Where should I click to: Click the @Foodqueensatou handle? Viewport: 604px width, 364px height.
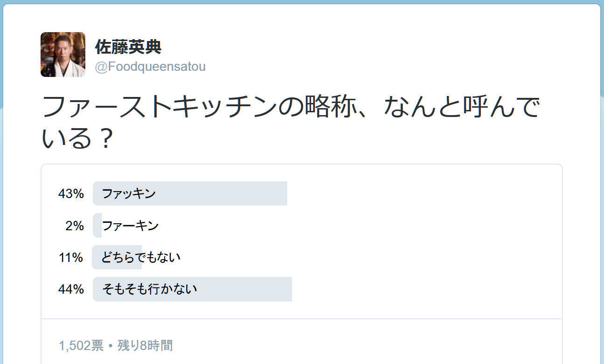pyautogui.click(x=150, y=67)
